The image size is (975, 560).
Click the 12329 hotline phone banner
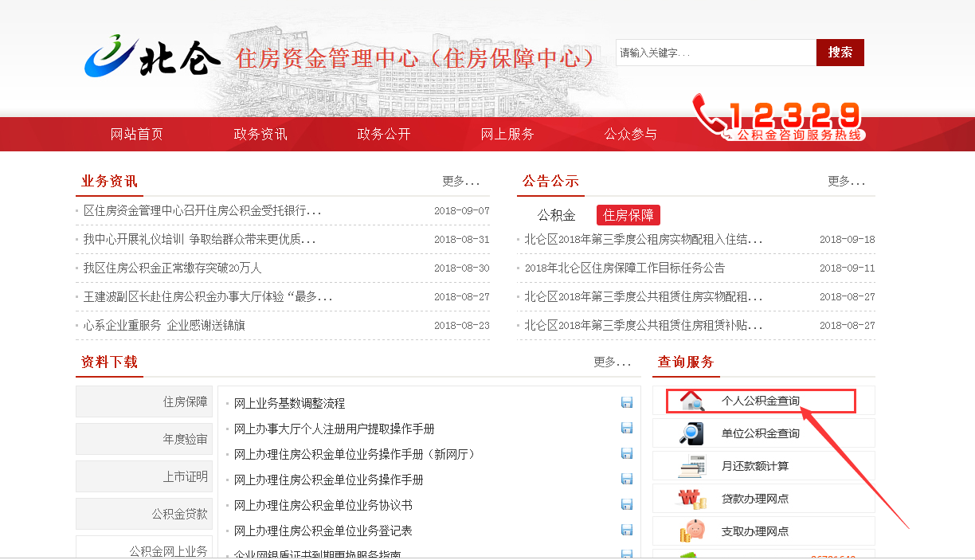(x=778, y=121)
